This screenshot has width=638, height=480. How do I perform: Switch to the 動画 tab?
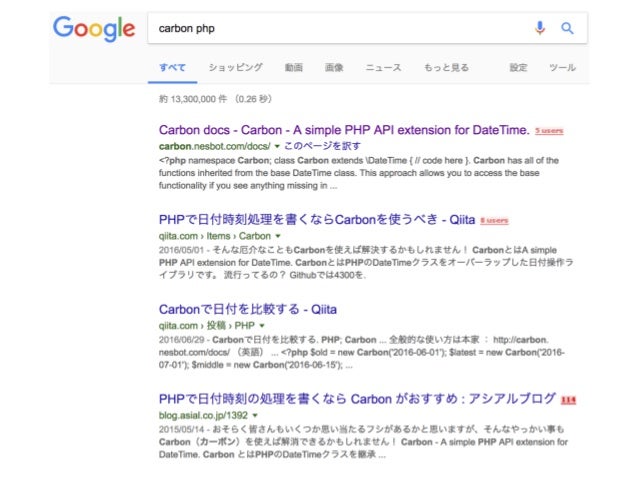pos(293,68)
